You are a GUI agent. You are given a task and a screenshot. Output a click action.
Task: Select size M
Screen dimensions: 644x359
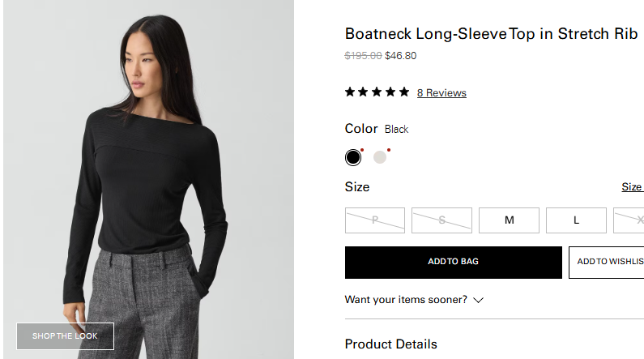pos(509,220)
